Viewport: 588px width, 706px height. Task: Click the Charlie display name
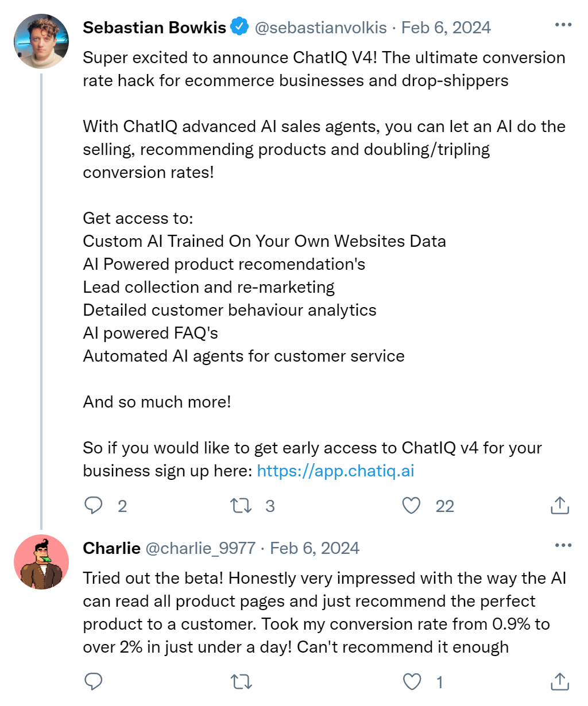pos(111,548)
